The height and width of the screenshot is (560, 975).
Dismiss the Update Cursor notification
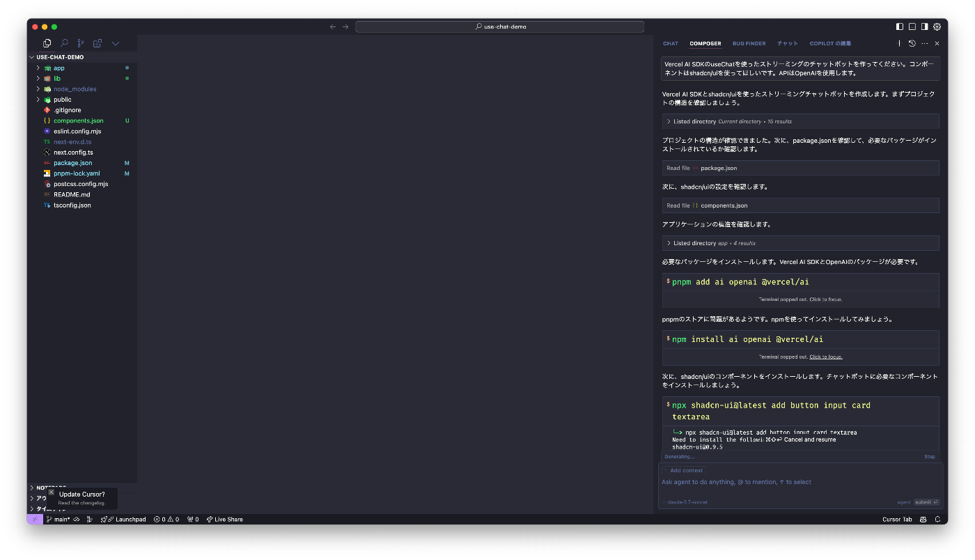51,492
